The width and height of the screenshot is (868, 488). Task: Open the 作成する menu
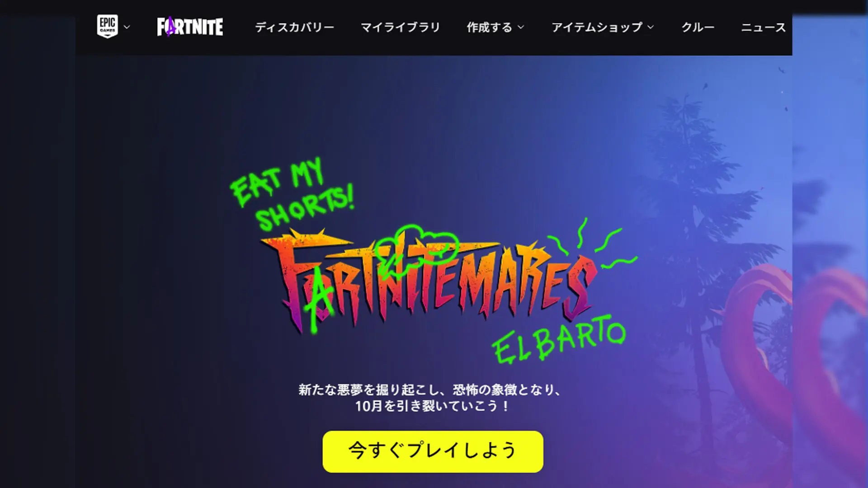(x=490, y=27)
